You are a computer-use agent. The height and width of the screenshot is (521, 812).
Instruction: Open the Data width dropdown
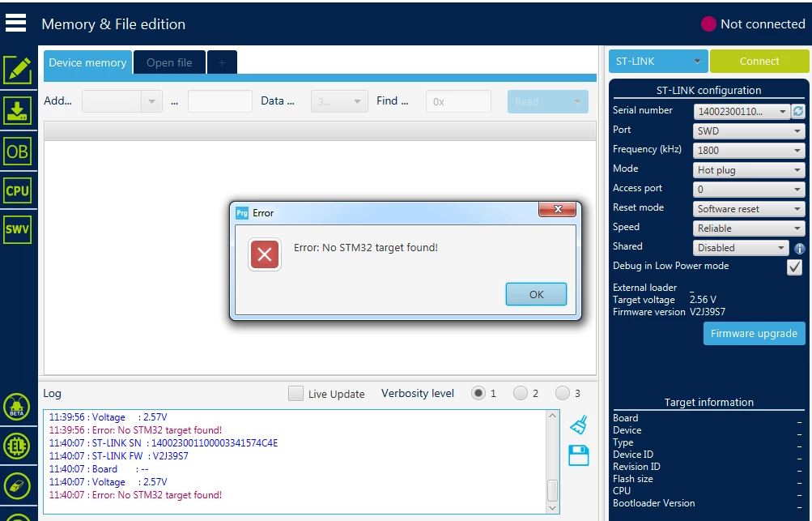point(339,101)
